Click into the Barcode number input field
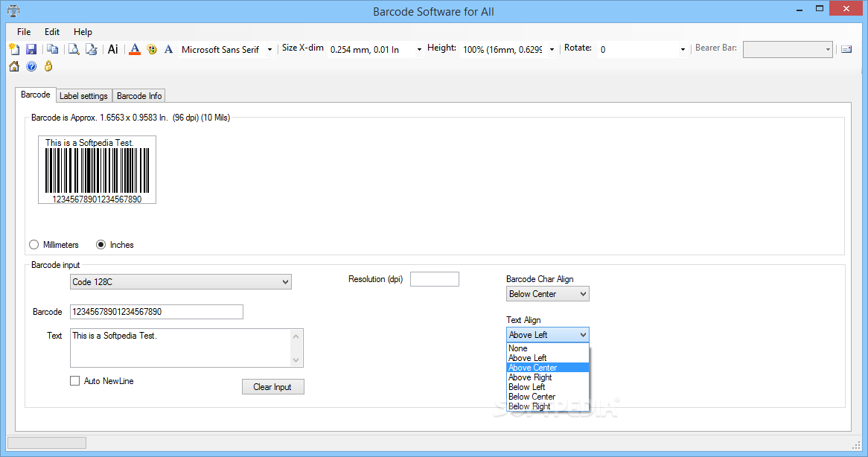 coord(156,312)
